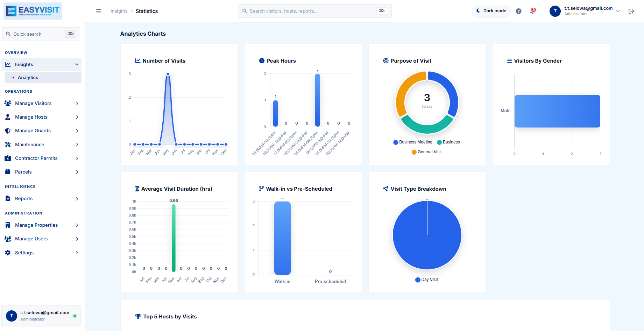644x331 pixels.
Task: Expand the Maintenance chevron
Action: pyautogui.click(x=77, y=145)
